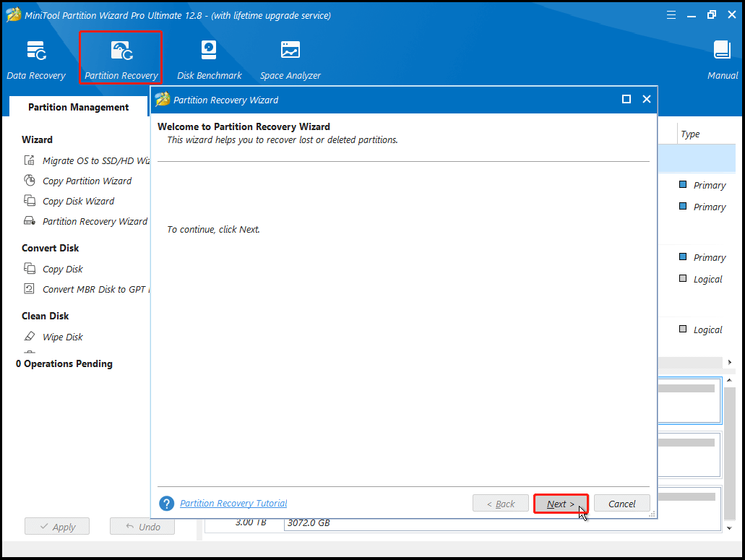This screenshot has height=560, width=745.
Task: Click the Back button in wizard
Action: 500,504
